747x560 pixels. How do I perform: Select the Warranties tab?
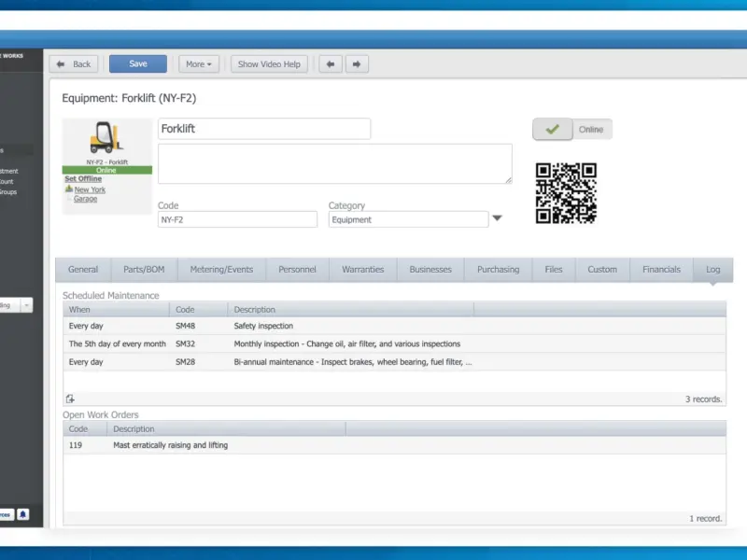point(362,270)
